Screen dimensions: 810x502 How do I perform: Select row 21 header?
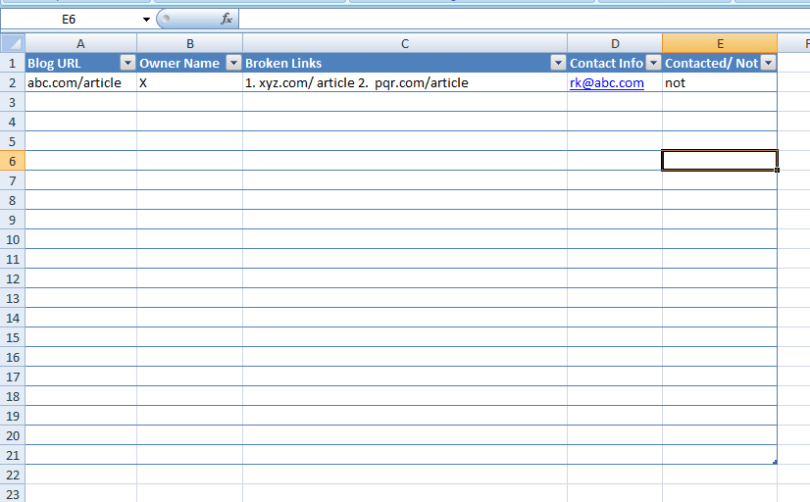12,456
